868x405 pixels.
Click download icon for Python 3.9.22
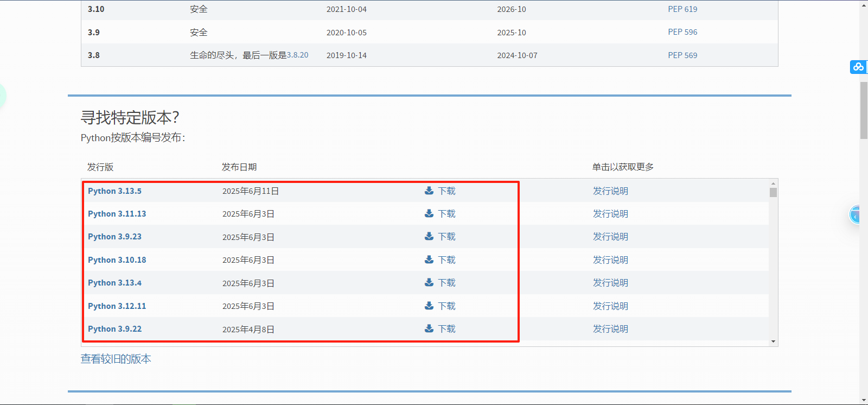click(x=429, y=328)
